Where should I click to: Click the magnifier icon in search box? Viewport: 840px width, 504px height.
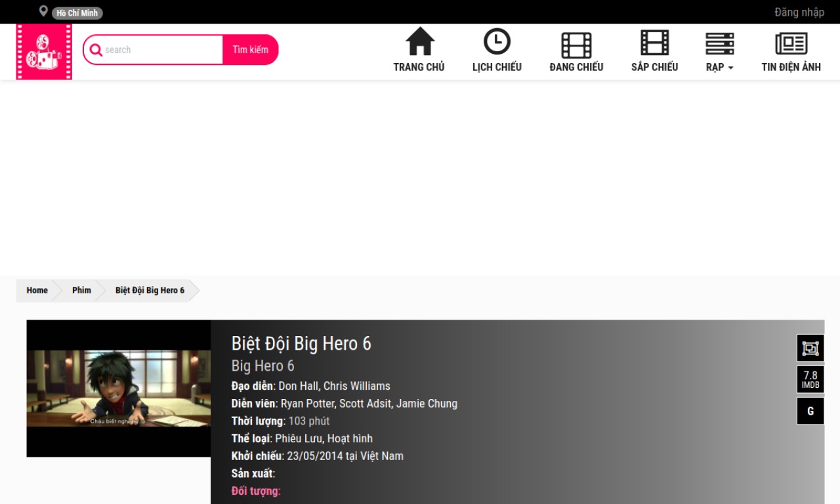[x=96, y=50]
